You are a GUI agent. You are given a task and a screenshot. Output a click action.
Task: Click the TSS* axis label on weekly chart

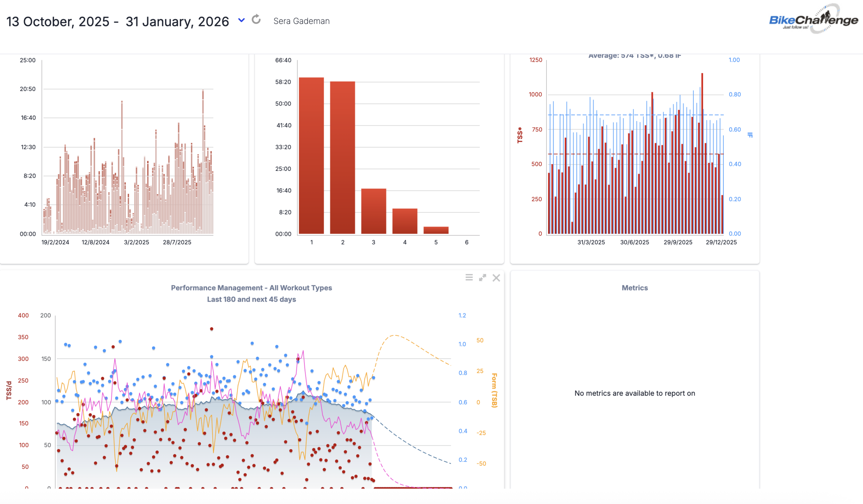coord(520,135)
